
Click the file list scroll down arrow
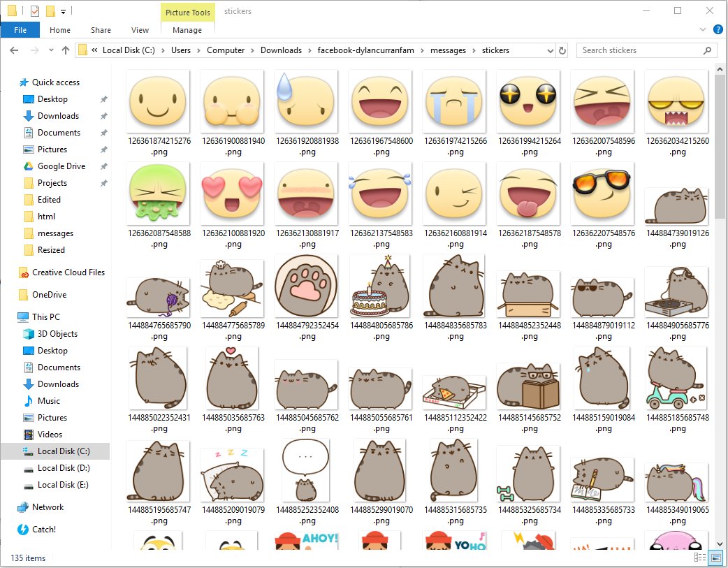pyautogui.click(x=720, y=544)
